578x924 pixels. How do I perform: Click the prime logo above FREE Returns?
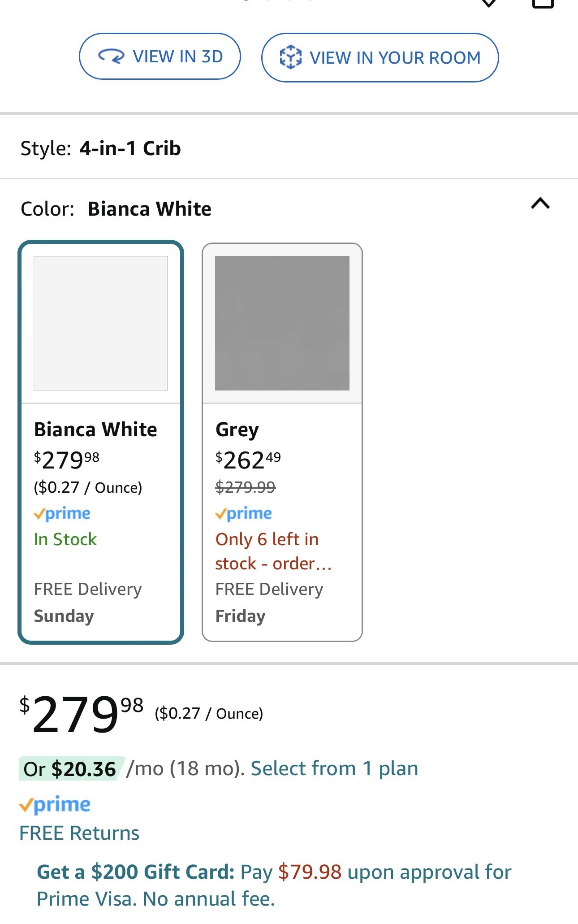[55, 805]
